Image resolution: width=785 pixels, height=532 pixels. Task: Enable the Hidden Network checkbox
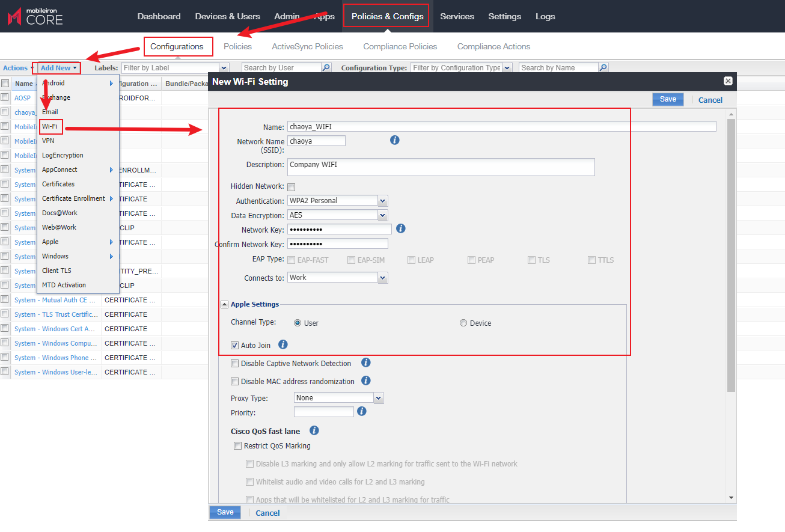pos(292,187)
